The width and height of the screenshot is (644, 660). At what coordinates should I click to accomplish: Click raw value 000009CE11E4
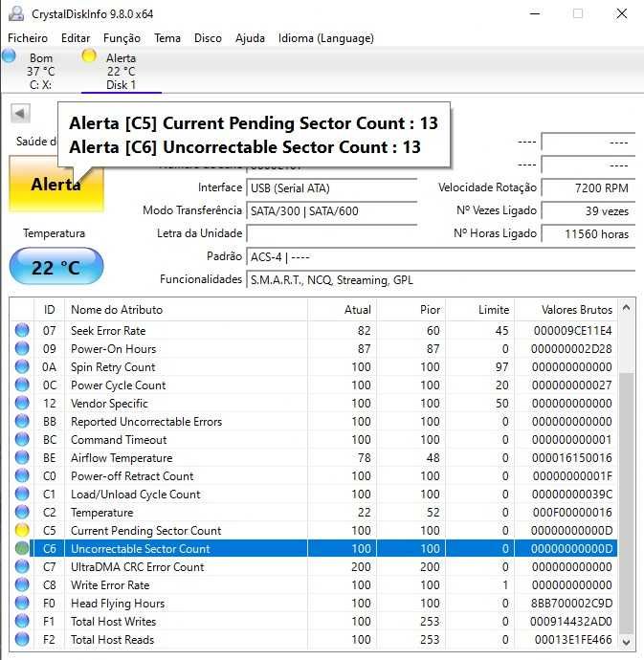pyautogui.click(x=572, y=331)
